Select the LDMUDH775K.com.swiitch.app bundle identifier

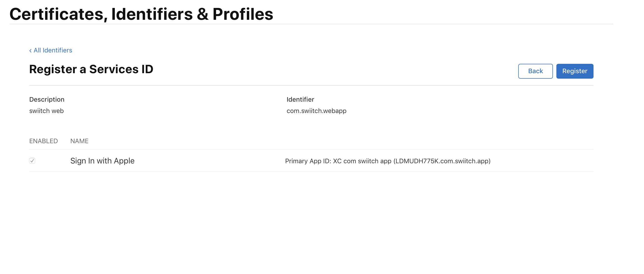[x=442, y=161]
